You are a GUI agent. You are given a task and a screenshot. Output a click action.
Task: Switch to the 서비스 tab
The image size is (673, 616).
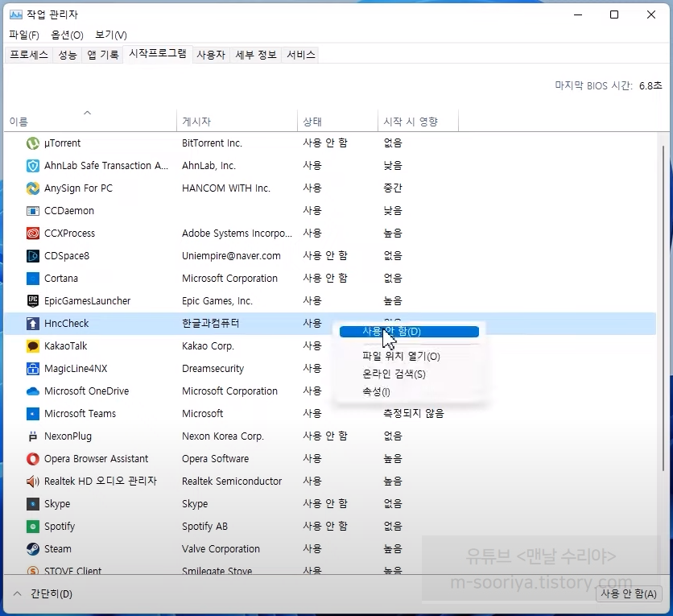click(x=301, y=55)
